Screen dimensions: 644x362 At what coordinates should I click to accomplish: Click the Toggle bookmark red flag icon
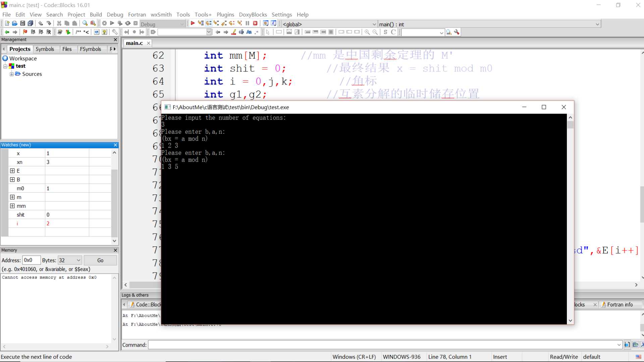tap(25, 32)
